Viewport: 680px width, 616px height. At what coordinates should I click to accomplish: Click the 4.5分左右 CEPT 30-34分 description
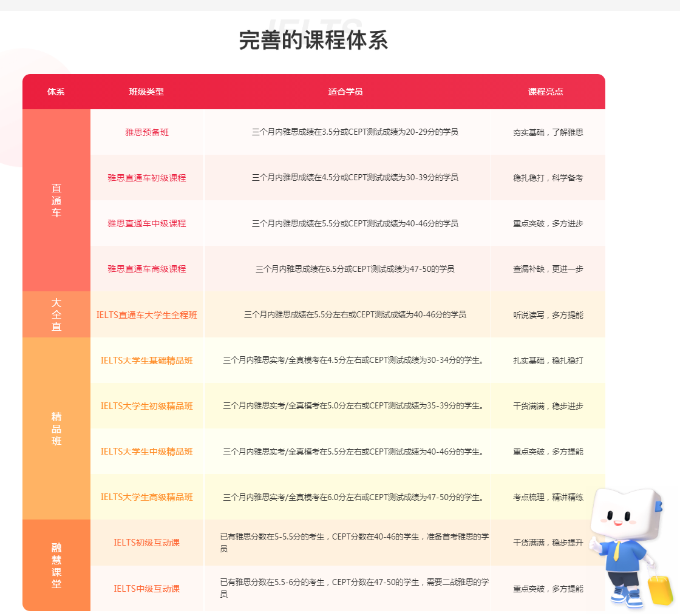355,360
